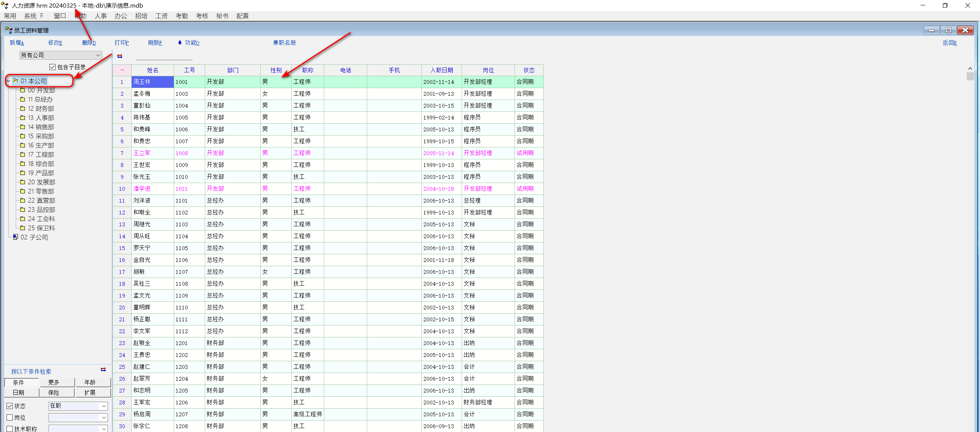Click the 员工资料管理 window title icon
The width and height of the screenshot is (980, 432).
coord(8,30)
